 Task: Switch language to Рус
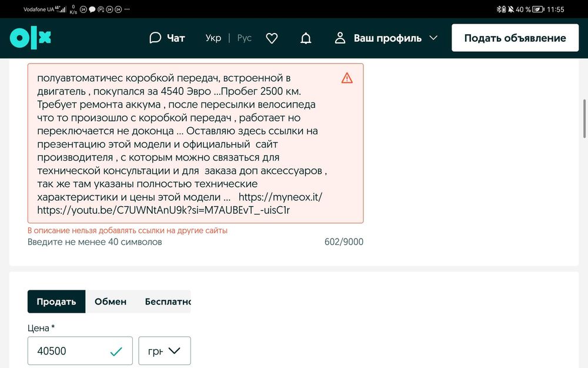click(244, 38)
